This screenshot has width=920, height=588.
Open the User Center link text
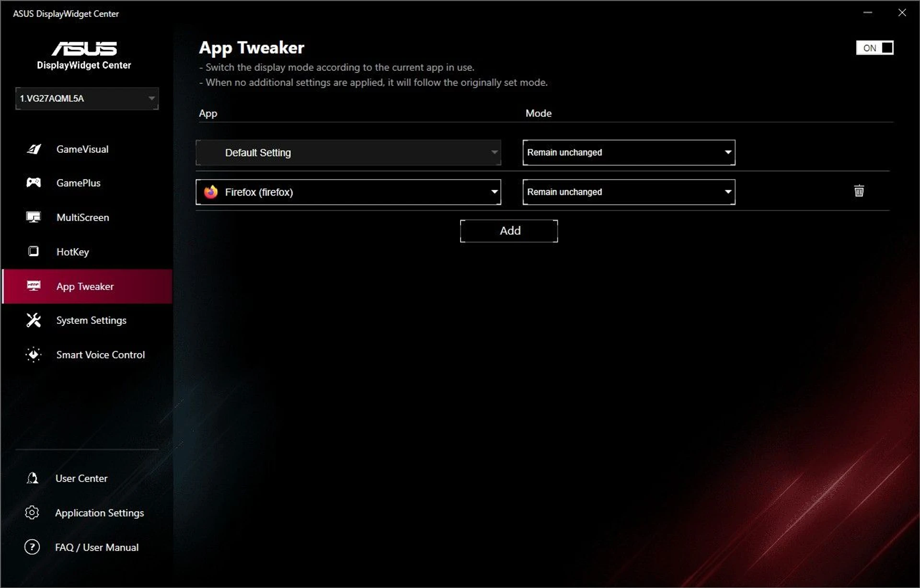coord(81,478)
